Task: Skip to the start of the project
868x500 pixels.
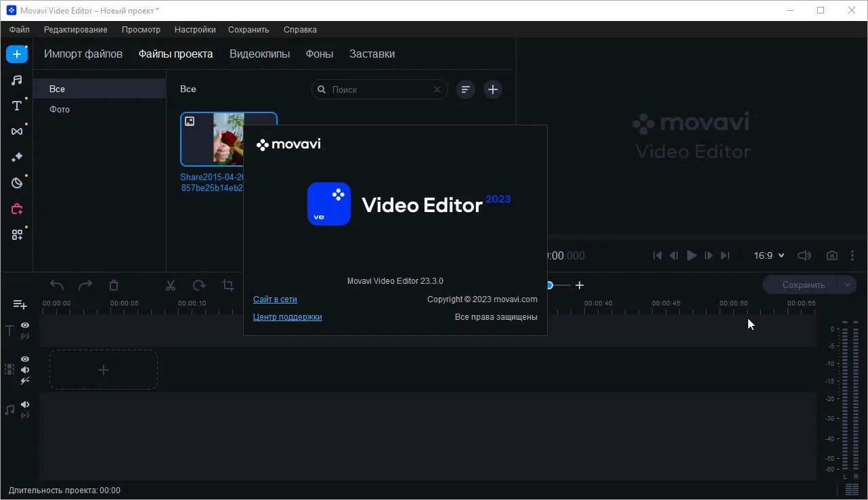Action: (657, 255)
